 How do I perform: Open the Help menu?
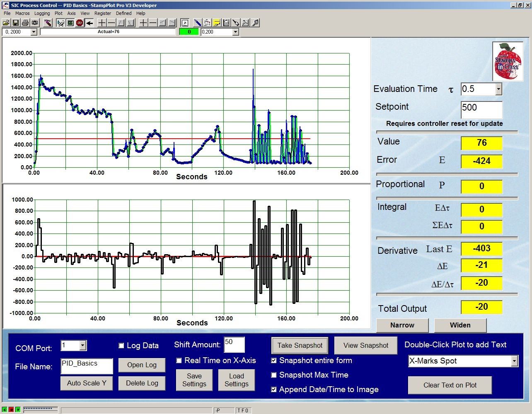click(x=141, y=13)
